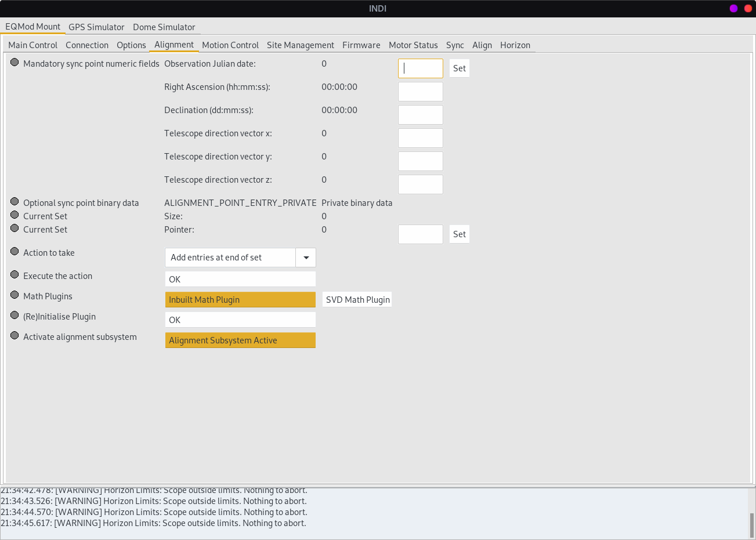
Task: Click the Private binary data text
Action: [357, 203]
